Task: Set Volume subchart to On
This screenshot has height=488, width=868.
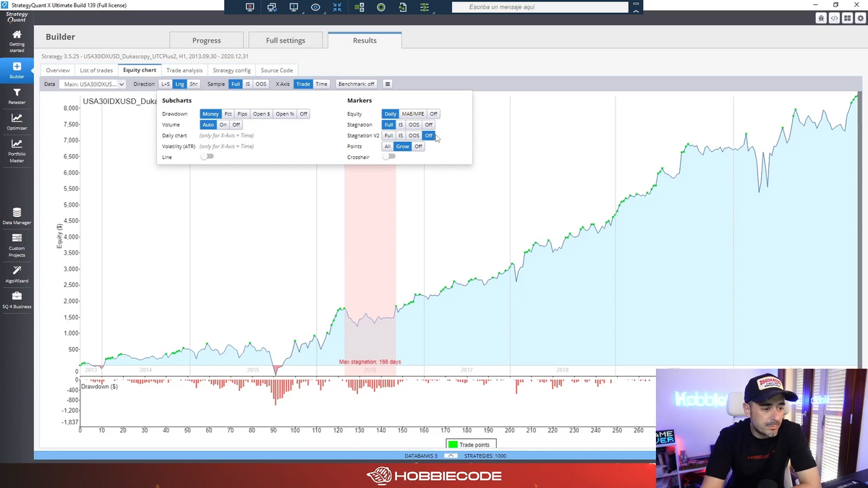Action: click(224, 124)
